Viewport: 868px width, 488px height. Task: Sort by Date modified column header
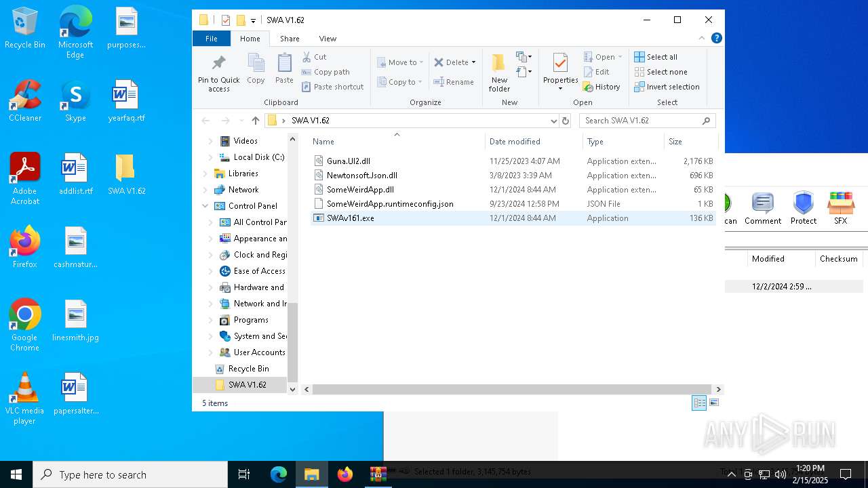coord(534,141)
